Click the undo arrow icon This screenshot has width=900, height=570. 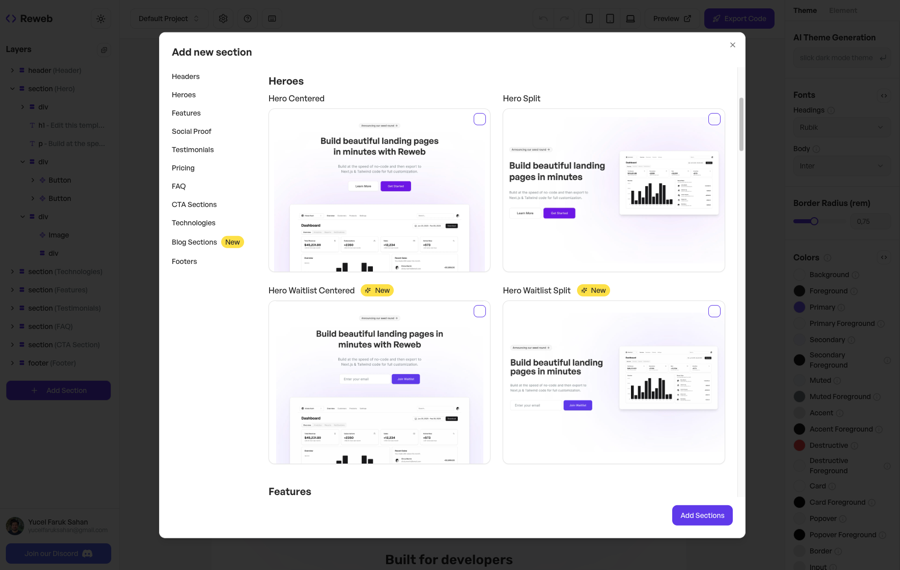[543, 18]
